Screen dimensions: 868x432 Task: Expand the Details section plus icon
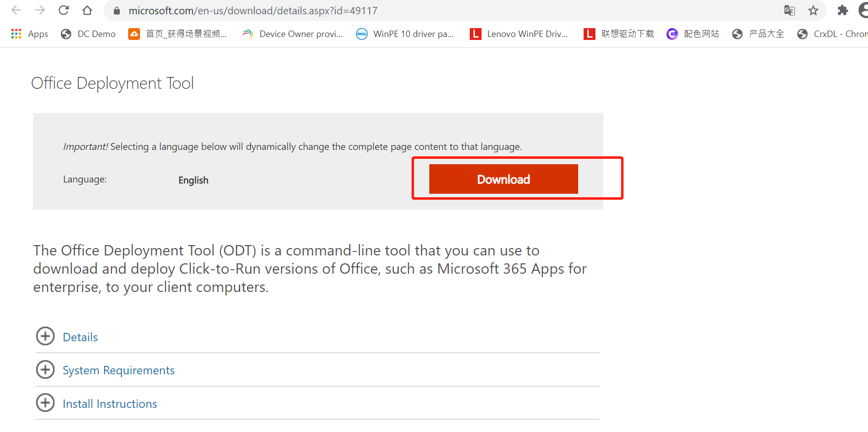pyautogui.click(x=45, y=336)
